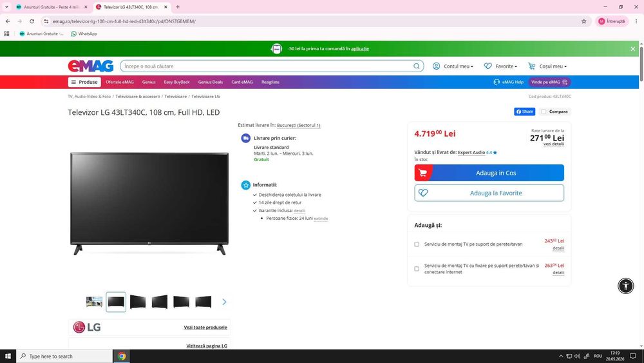Open Resigilate menu item

coord(270,82)
